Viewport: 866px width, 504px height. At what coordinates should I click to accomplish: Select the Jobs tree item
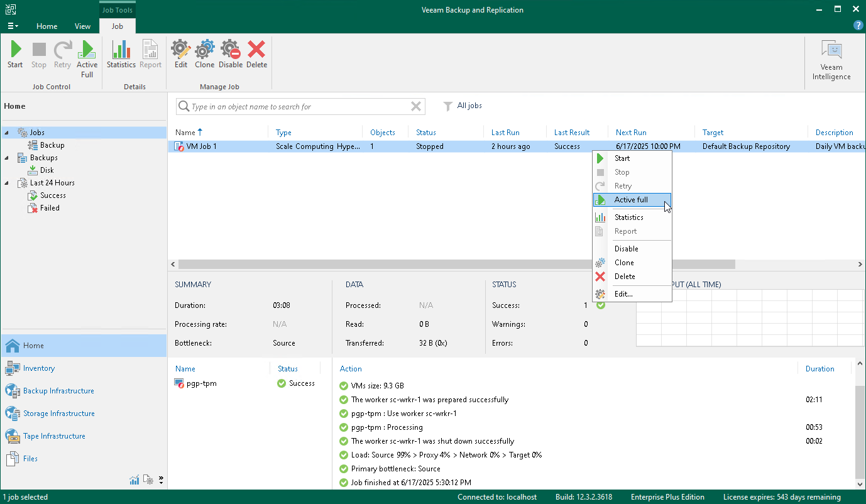(x=37, y=133)
